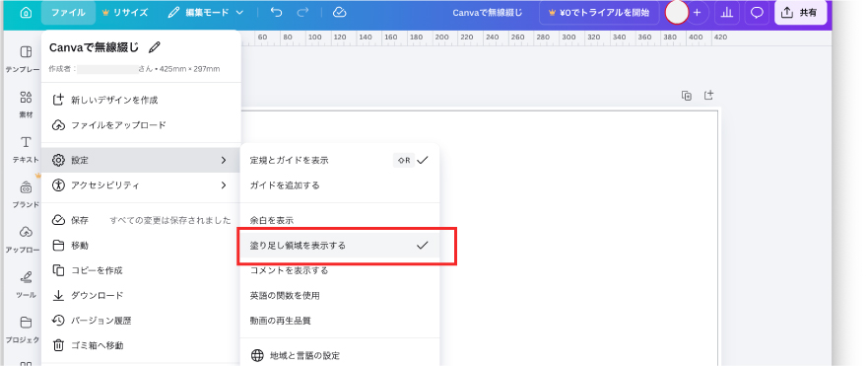The image size is (868, 366).
Task: Open the 編集モード dropdown
Action: [205, 13]
